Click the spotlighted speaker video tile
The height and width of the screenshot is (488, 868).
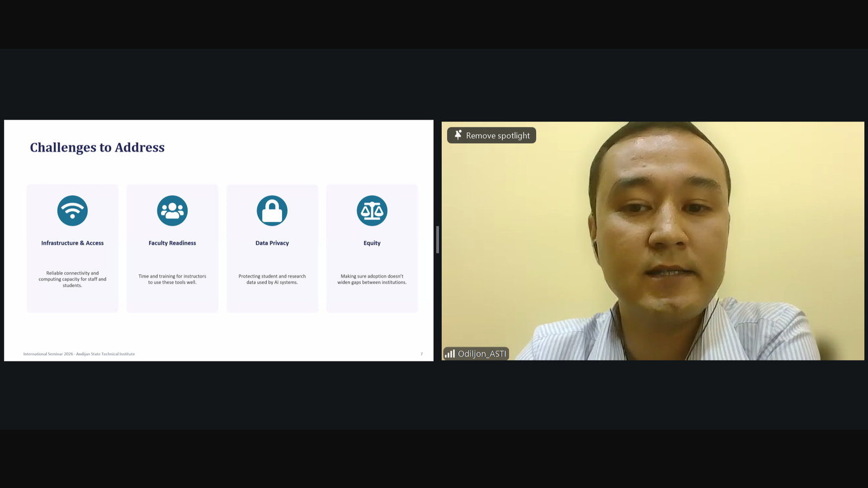(x=653, y=241)
